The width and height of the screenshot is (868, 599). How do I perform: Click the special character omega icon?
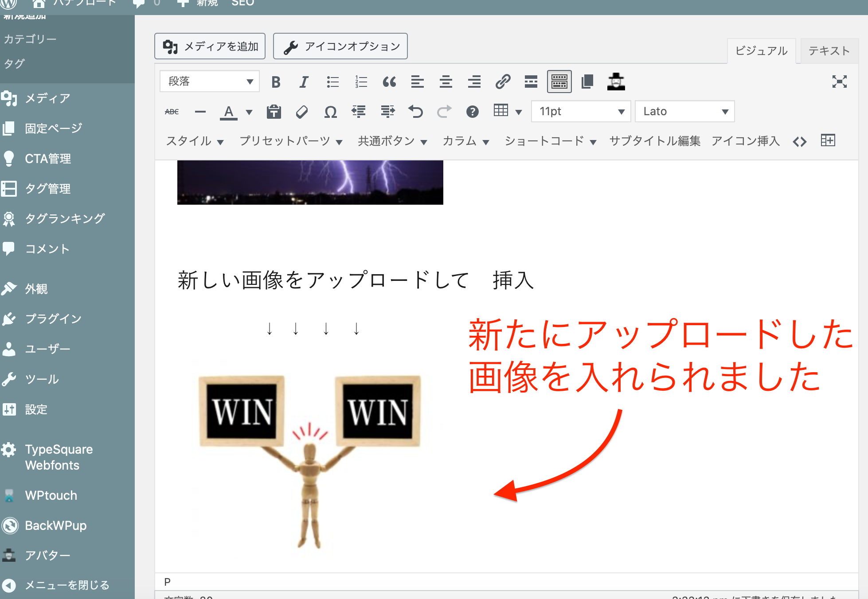(x=330, y=112)
